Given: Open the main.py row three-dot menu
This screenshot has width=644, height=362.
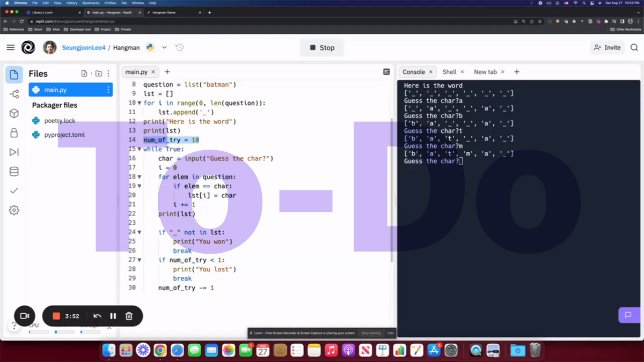Looking at the screenshot, I should pos(108,90).
